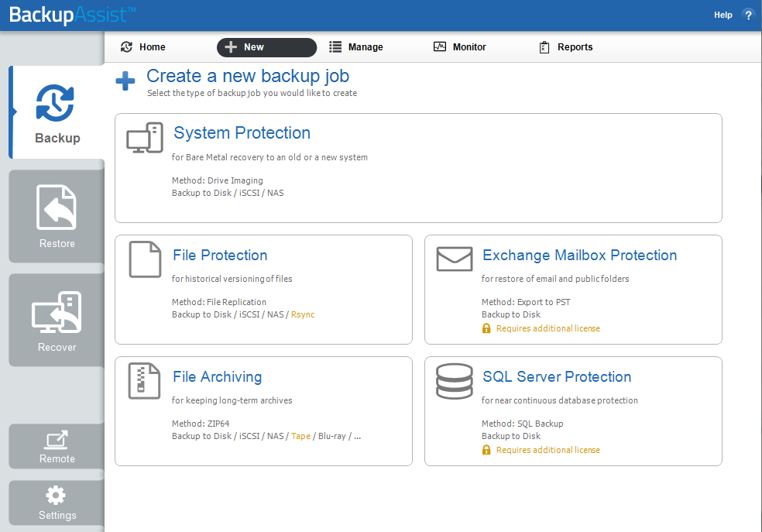Image resolution: width=762 pixels, height=532 pixels.
Task: Click 'Method: File Replication' text
Action: (x=219, y=302)
